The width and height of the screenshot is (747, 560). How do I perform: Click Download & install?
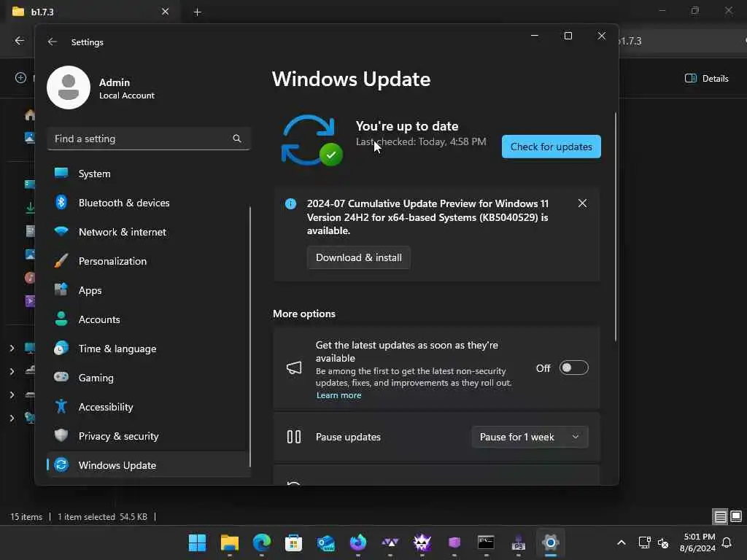point(359,257)
